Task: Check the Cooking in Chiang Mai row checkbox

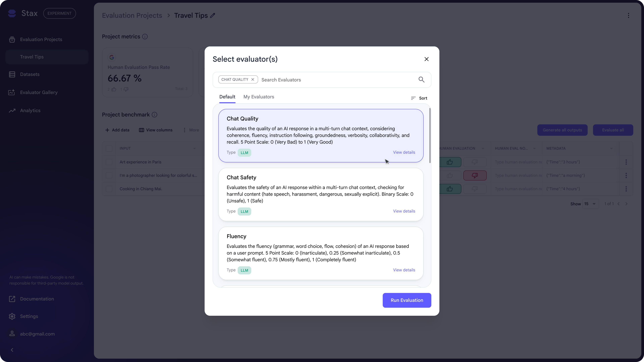Action: (x=109, y=189)
